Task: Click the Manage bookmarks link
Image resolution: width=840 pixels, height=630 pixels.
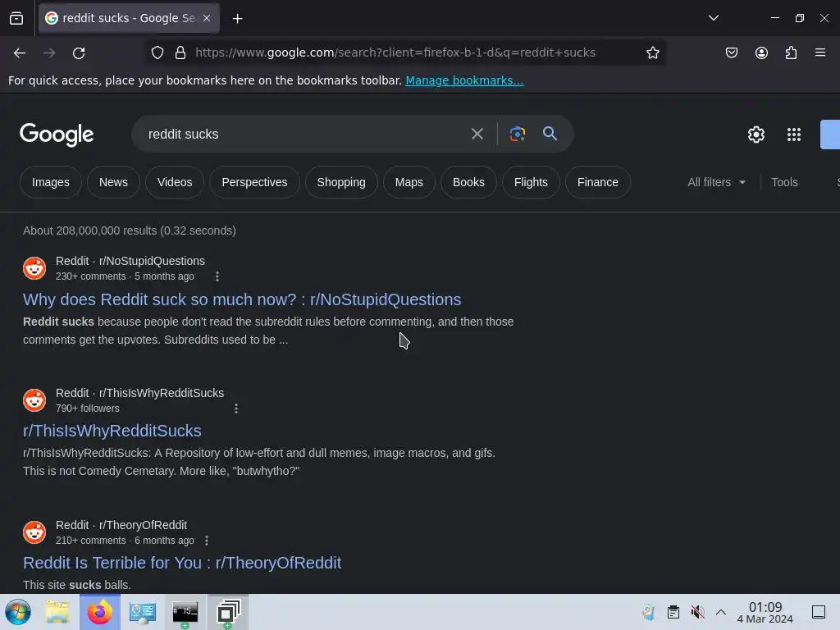Action: click(x=464, y=80)
